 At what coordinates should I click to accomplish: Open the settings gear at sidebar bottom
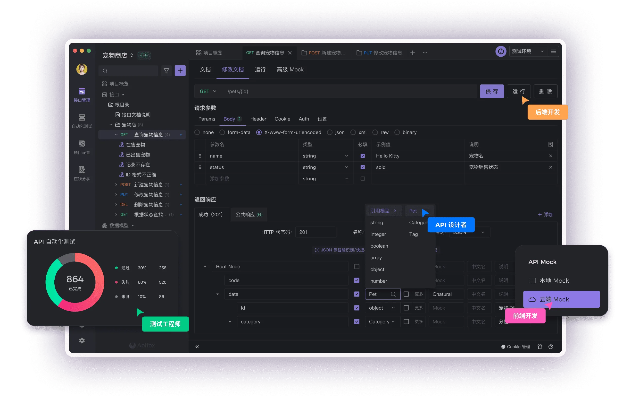82,340
